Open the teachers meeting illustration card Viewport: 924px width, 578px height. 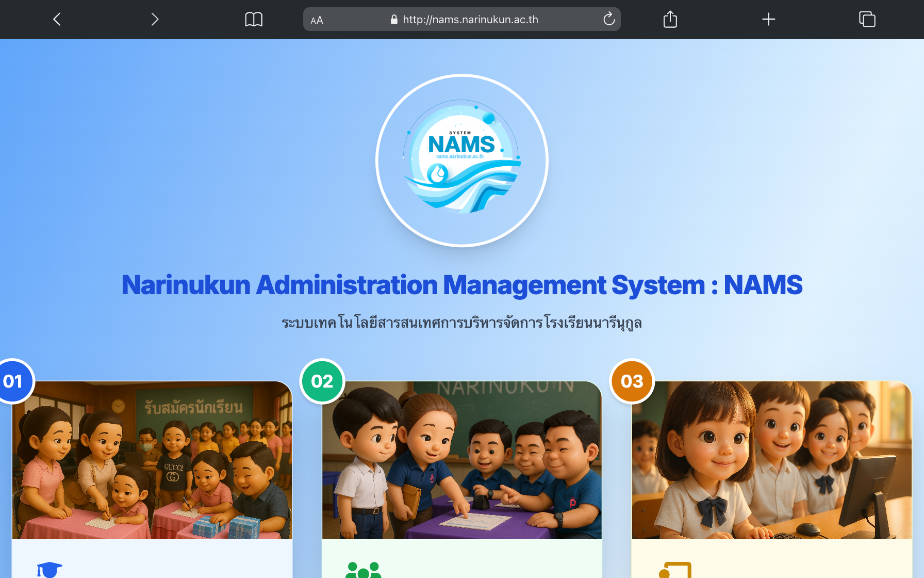click(462, 460)
